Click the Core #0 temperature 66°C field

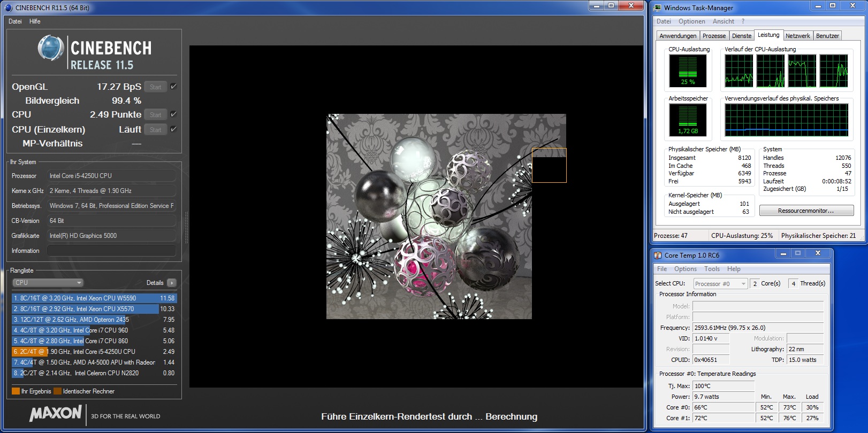tap(724, 407)
